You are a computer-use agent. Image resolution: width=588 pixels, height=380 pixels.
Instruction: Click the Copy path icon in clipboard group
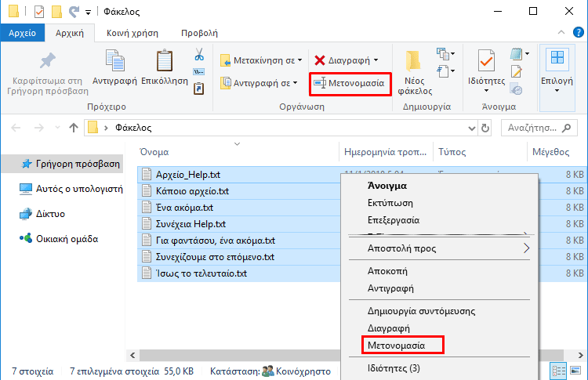point(199,71)
